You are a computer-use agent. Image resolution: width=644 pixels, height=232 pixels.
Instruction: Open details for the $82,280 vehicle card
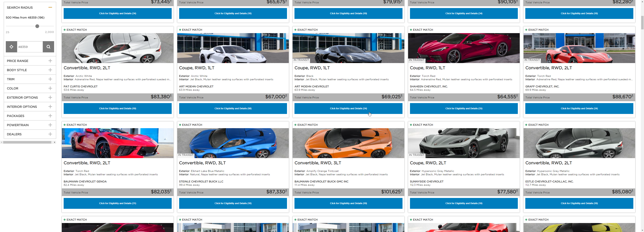[x=579, y=13]
